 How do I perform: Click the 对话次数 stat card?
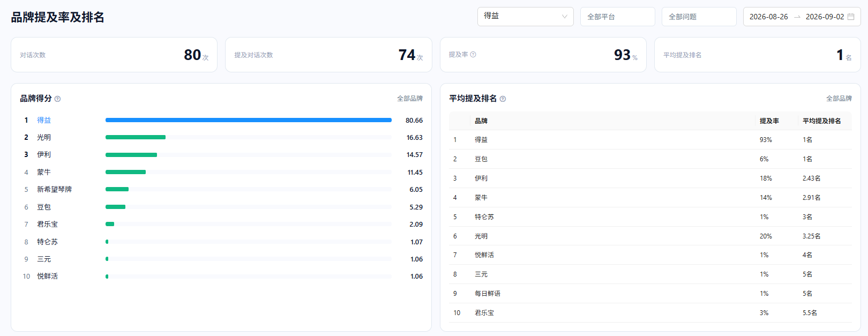click(x=114, y=55)
